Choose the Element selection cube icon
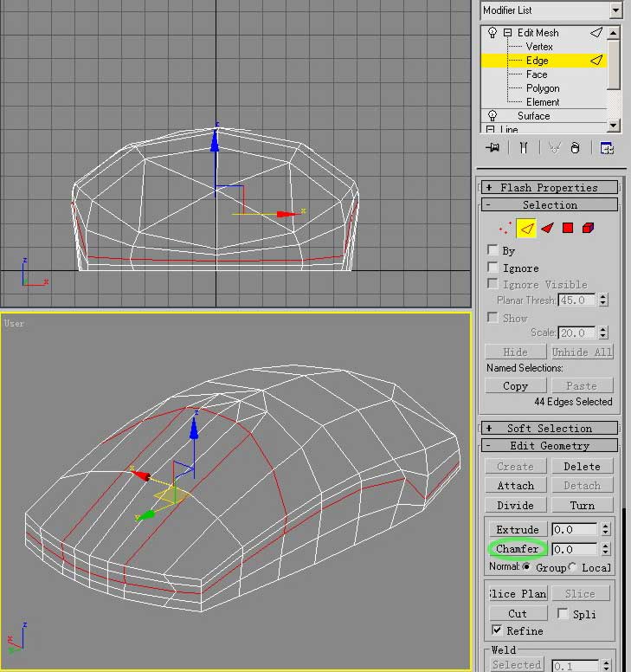Viewport: 631px width, 672px height. 589,229
